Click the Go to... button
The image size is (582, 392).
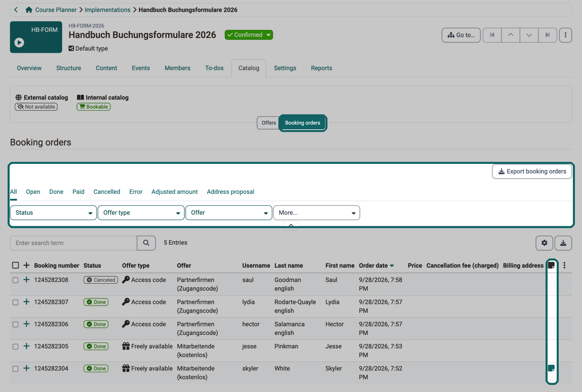point(461,35)
